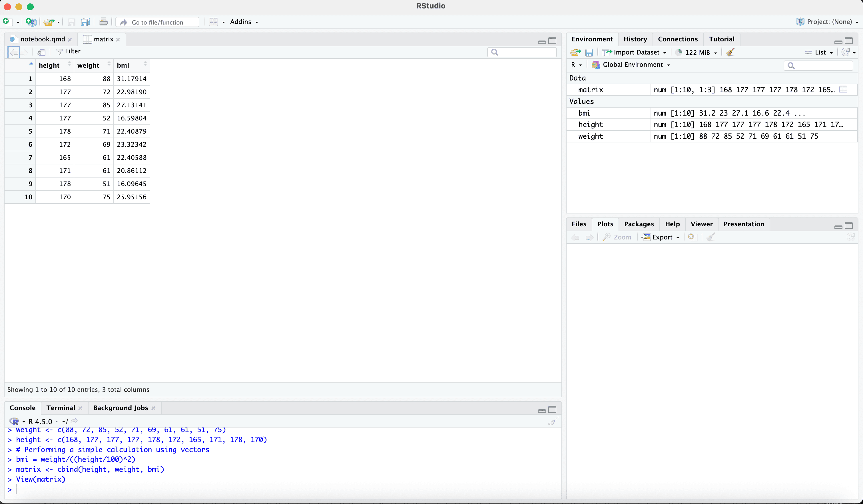Open matrix viewer grid icon in Environment
Screen dimensions: 863x504
[x=843, y=90]
